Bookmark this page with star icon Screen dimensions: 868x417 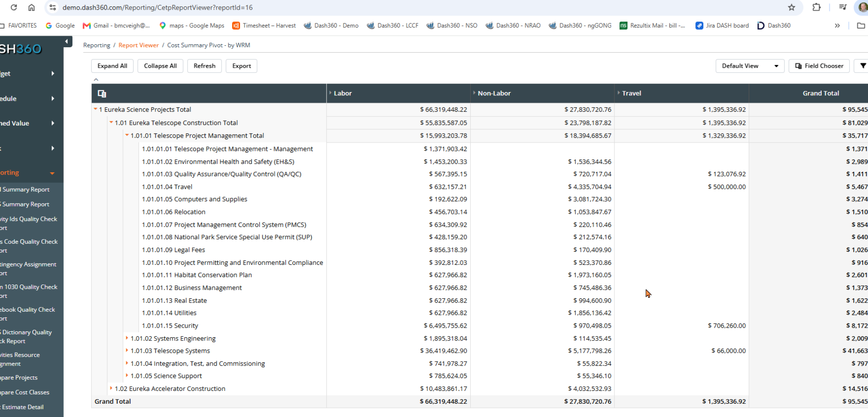point(791,7)
